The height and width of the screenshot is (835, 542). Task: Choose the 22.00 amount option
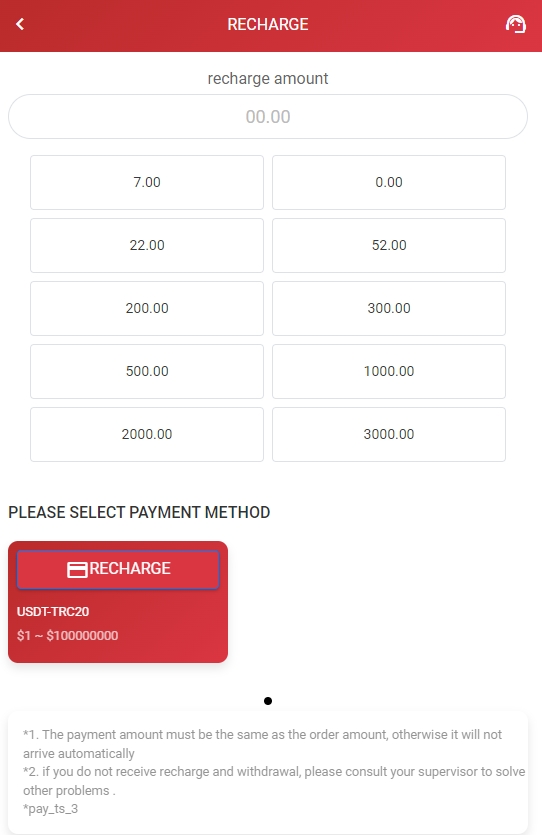pyautogui.click(x=147, y=245)
